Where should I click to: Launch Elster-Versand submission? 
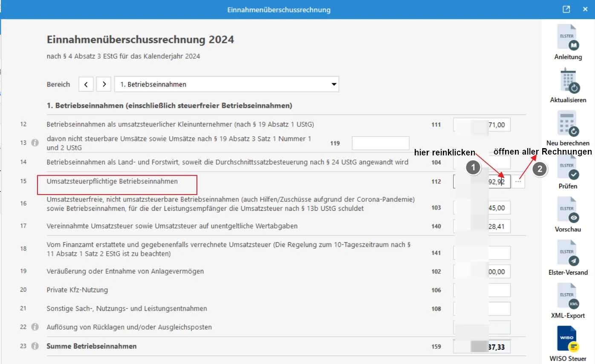pos(568,255)
